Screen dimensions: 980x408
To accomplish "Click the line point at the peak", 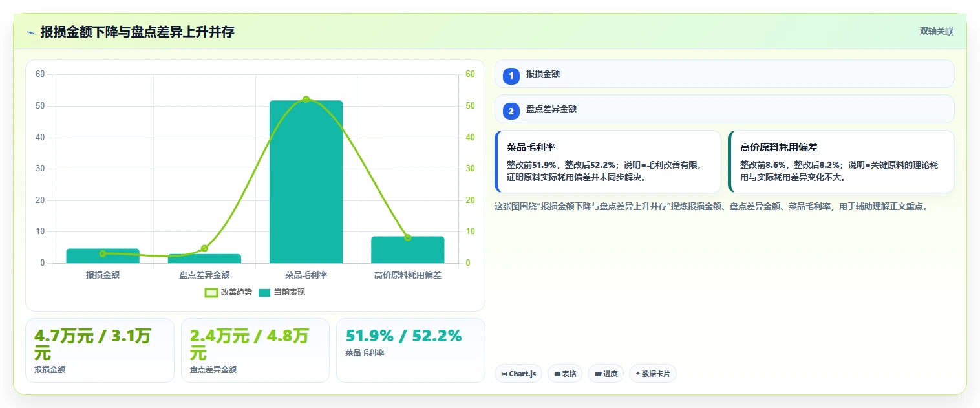I will pos(306,100).
